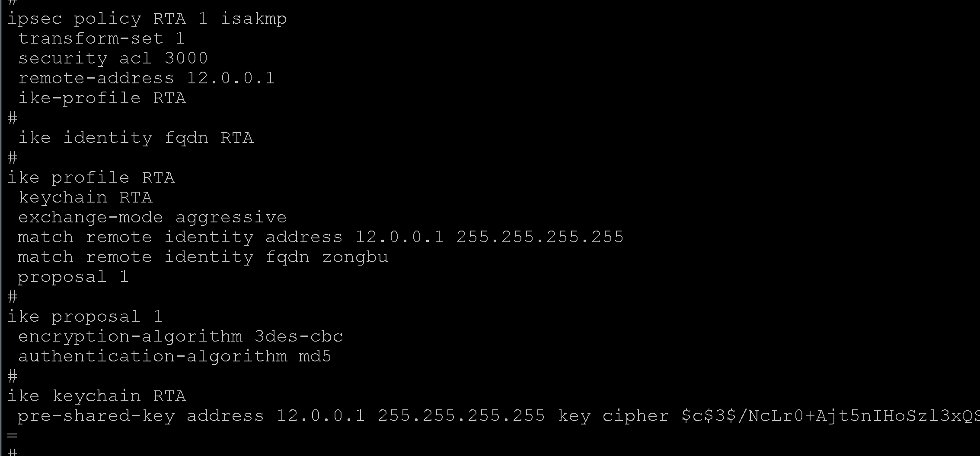980x456 pixels.
Task: Click the 'proposal 1' line under ike profile
Action: coord(73,277)
